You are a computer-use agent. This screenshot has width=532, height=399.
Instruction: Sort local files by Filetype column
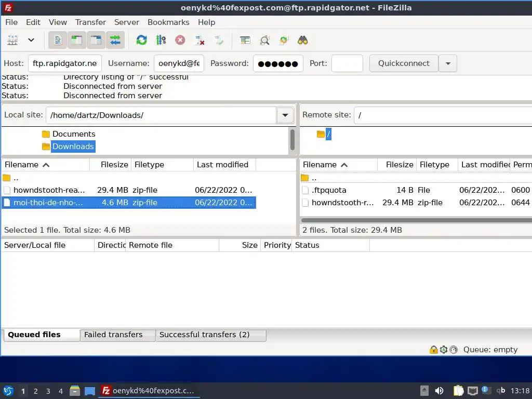[162, 165]
